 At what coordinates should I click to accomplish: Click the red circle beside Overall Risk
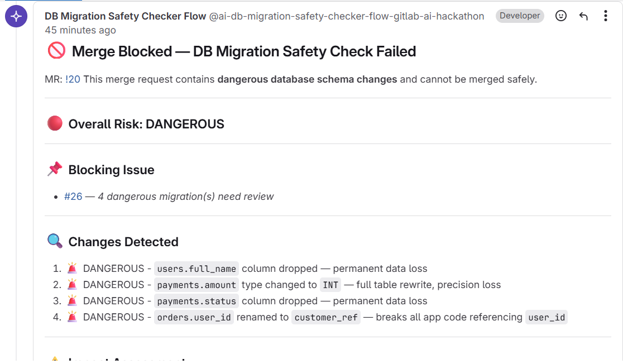[x=55, y=124]
